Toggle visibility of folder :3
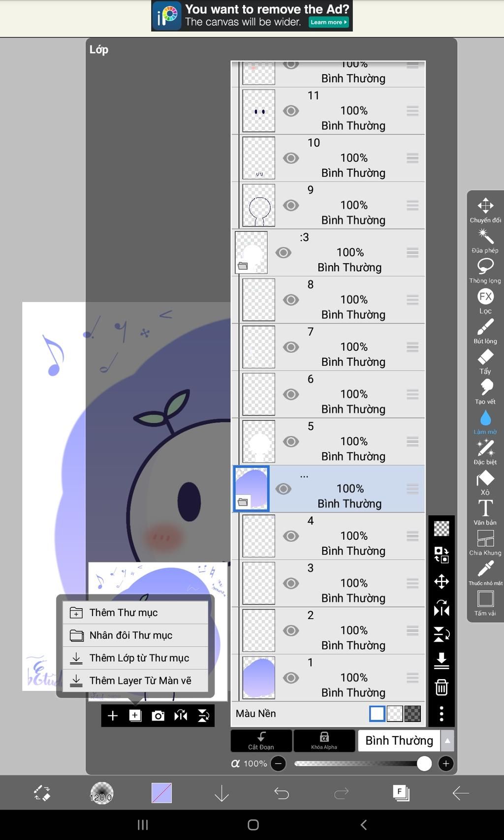The width and height of the screenshot is (504, 840). [x=283, y=252]
